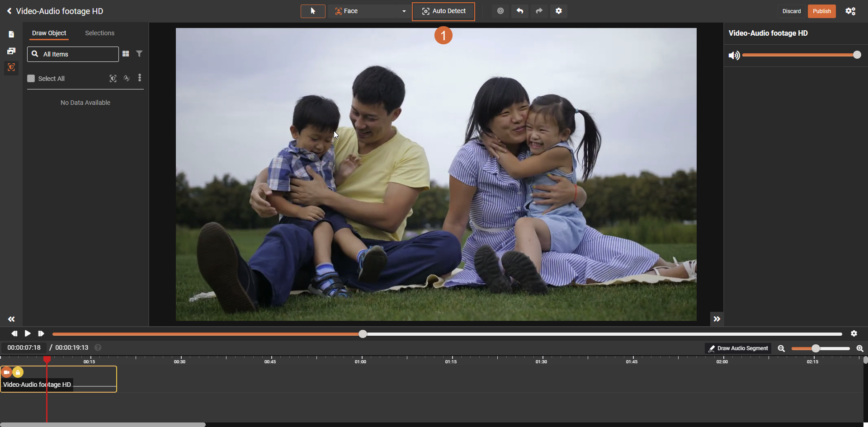
Task: Expand the right panel double chevron
Action: pos(717,319)
